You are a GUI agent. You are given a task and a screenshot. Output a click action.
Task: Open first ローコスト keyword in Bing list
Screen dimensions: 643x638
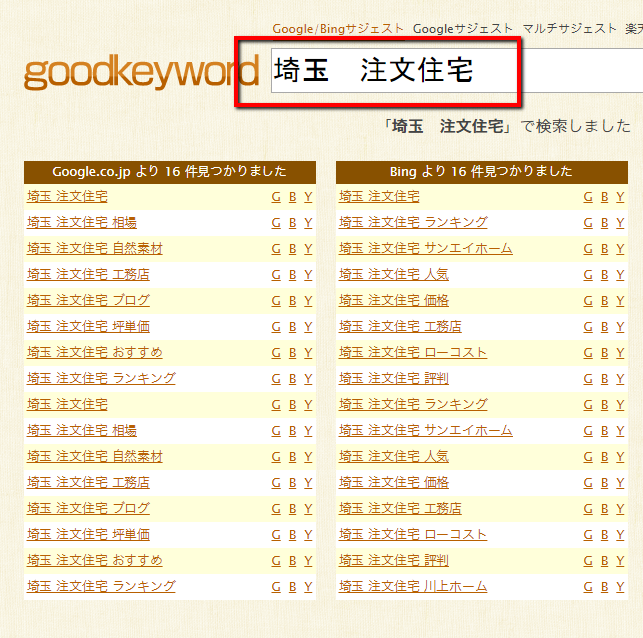(413, 352)
